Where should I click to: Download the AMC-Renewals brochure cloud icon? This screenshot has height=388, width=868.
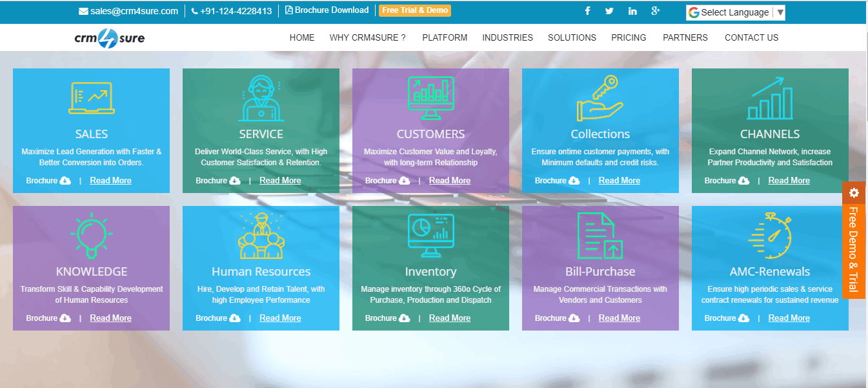[x=744, y=318]
